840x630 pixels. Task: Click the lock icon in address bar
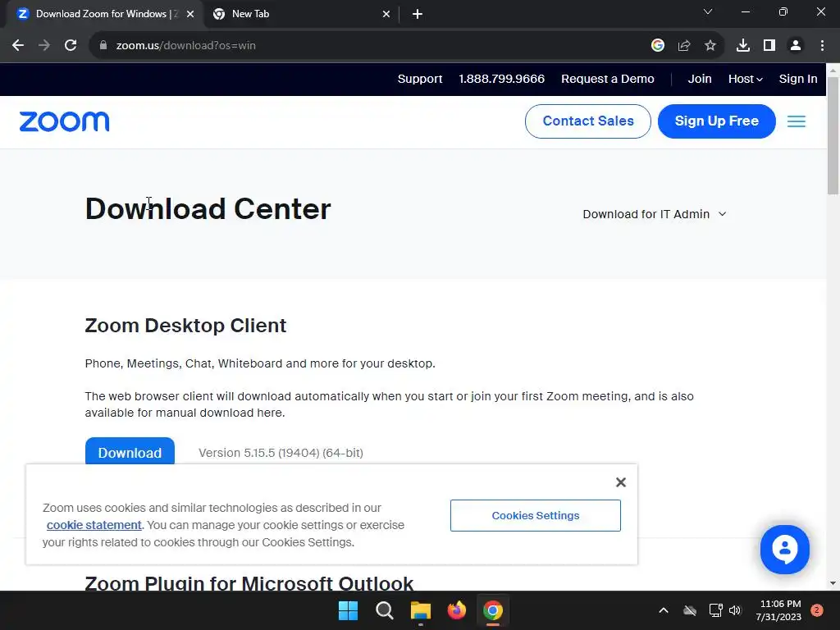[x=103, y=46]
